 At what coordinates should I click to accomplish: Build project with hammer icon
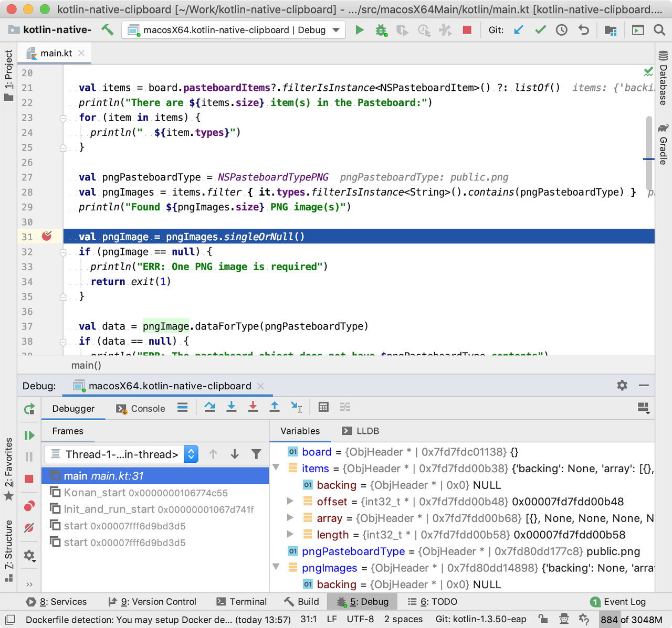pos(108,30)
